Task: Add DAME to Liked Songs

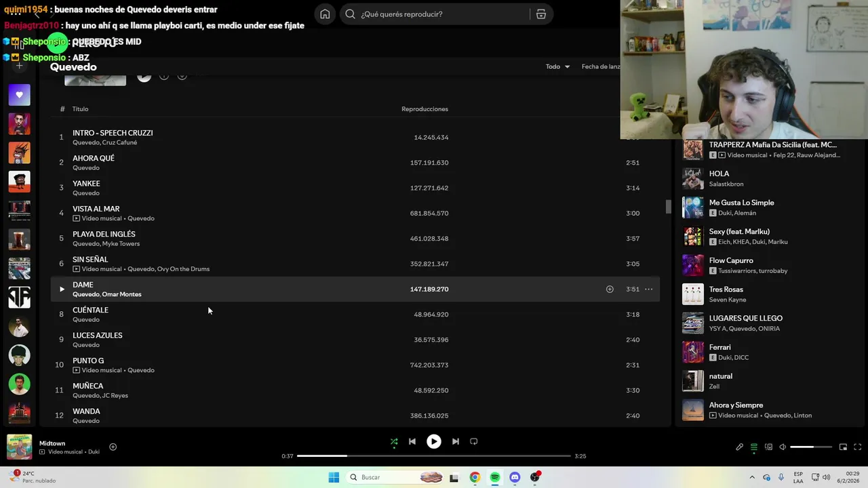Action: (x=610, y=289)
